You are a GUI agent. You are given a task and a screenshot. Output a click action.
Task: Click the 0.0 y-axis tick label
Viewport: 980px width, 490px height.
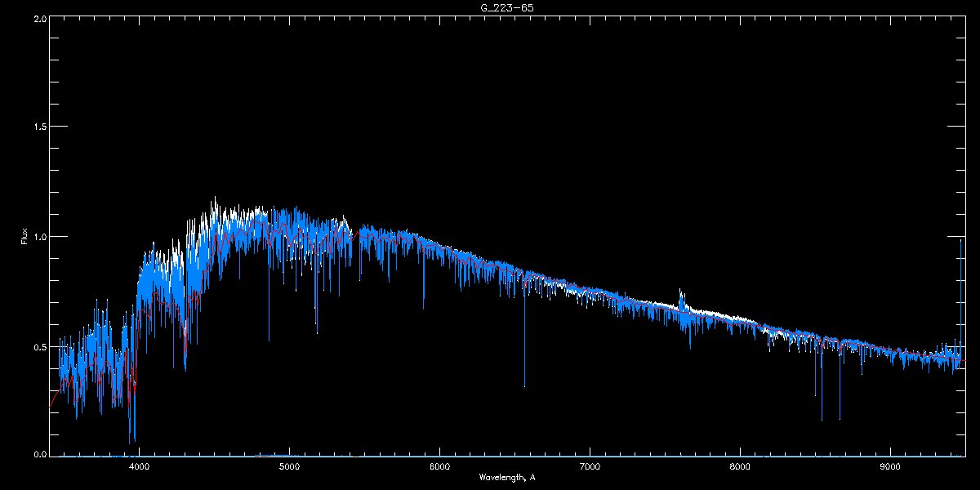[x=39, y=453]
